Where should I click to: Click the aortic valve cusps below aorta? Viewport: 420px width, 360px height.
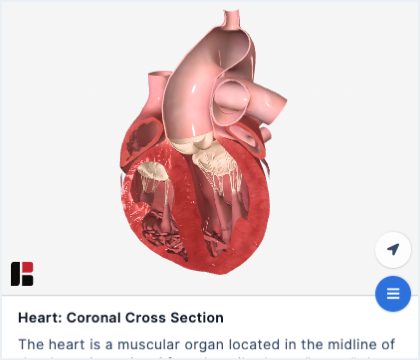(x=192, y=142)
